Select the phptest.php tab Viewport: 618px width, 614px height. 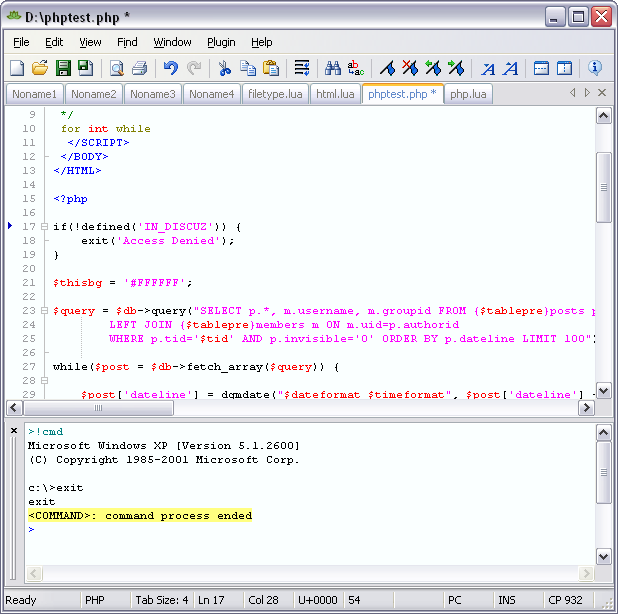[402, 94]
